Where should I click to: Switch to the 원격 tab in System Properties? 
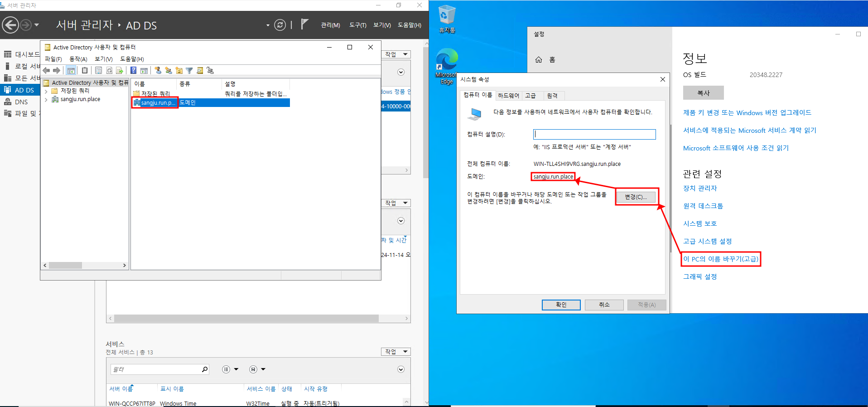(552, 96)
